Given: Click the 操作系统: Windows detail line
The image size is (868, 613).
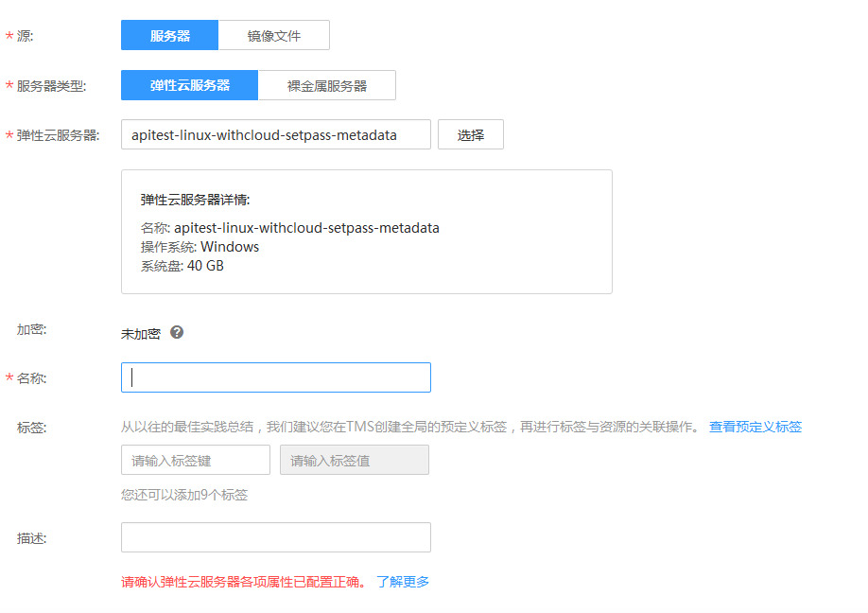Looking at the screenshot, I should pos(200,247).
